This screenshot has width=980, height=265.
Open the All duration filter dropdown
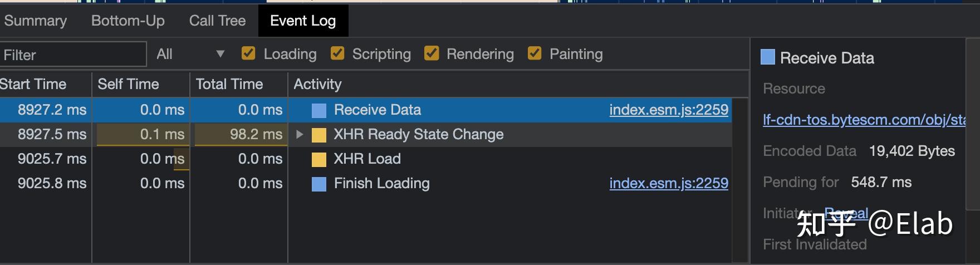pyautogui.click(x=190, y=54)
